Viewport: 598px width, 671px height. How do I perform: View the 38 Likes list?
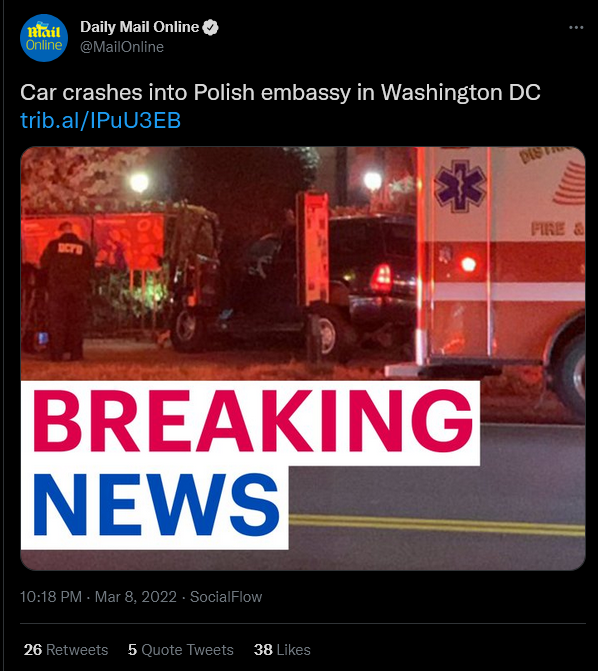(x=282, y=650)
